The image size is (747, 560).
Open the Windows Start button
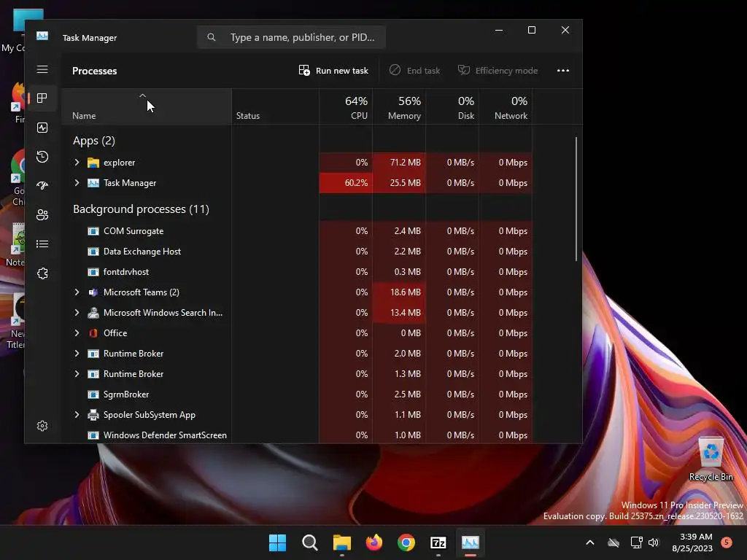coord(278,542)
